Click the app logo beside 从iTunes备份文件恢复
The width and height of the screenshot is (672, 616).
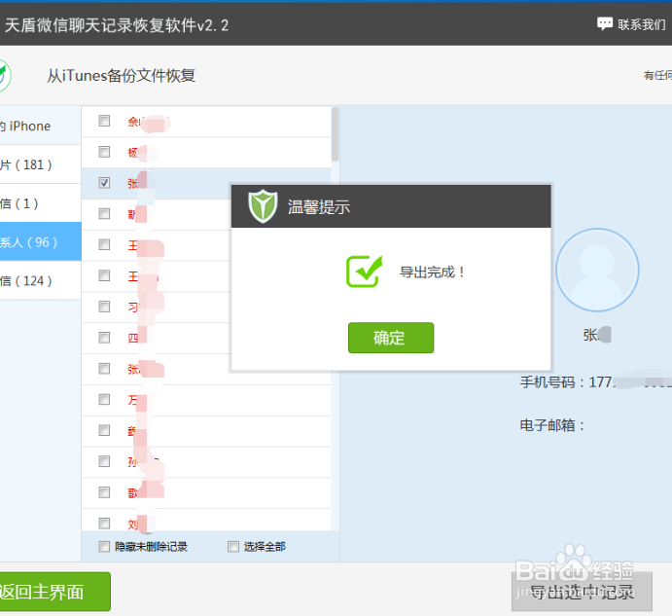click(5, 76)
